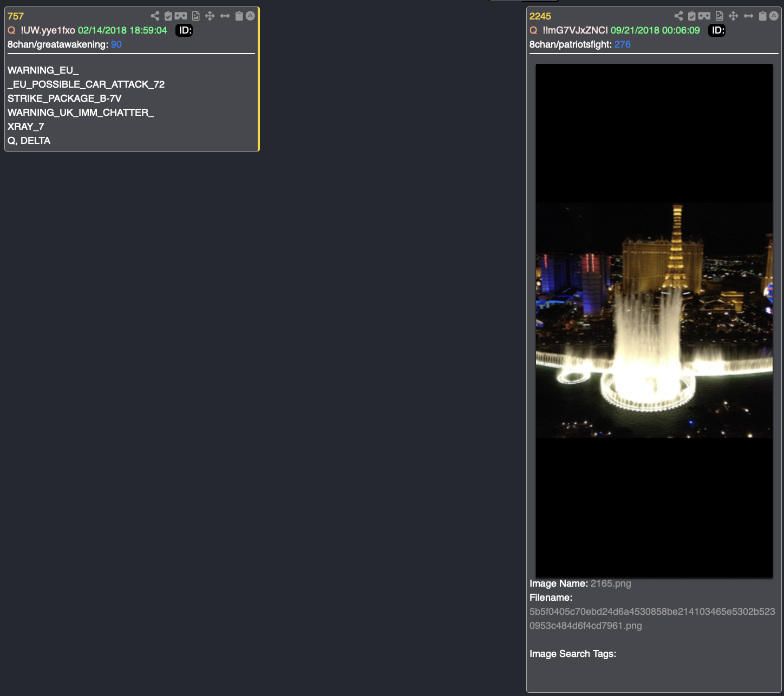Click the tripcode !UW.yye1fxo
The height and width of the screenshot is (696, 784).
[48, 30]
